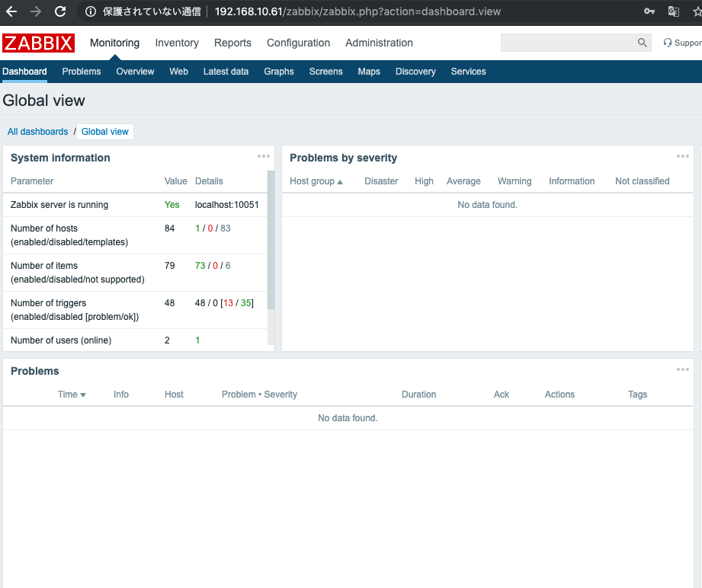702x588 pixels.
Task: Click the translate icon in the address bar
Action: click(672, 11)
